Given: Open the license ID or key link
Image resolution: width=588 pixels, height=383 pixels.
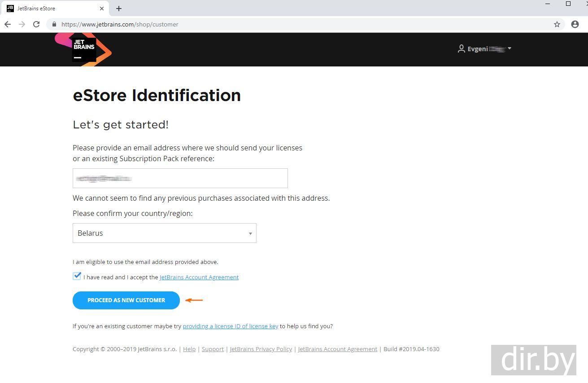Looking at the screenshot, I should [x=231, y=326].
